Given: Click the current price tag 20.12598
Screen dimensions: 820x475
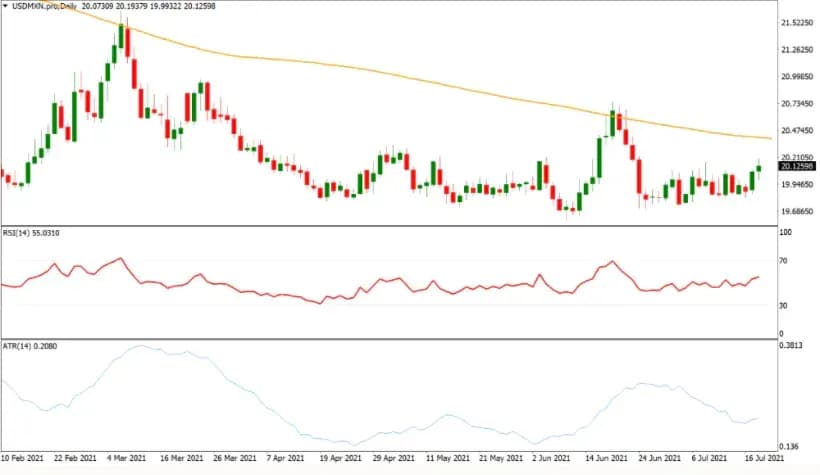Looking at the screenshot, I should (797, 166).
